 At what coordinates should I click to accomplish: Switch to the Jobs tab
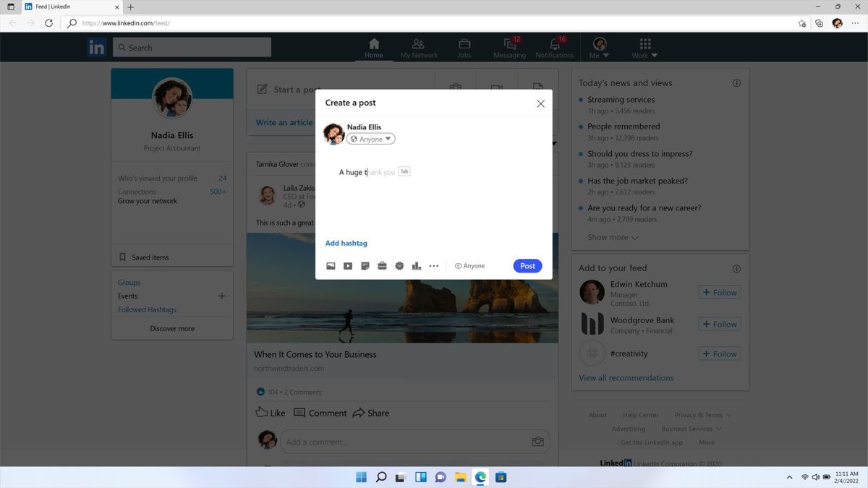(462, 46)
